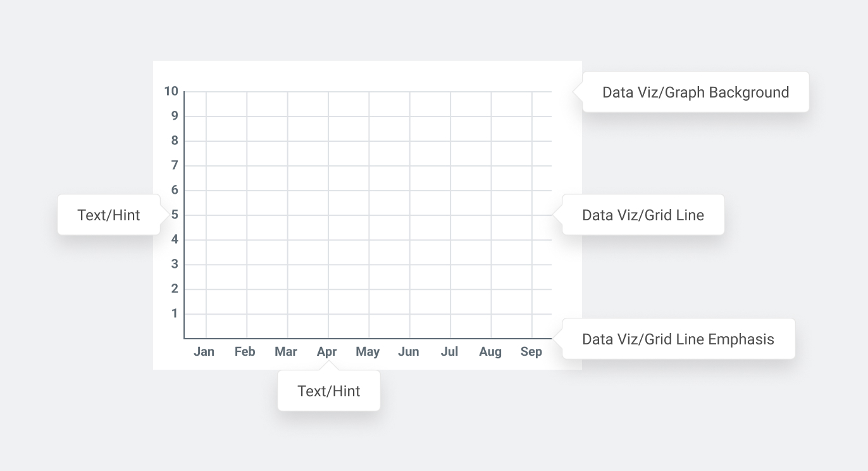Click the y-axis value 3
868x471 pixels.
coord(175,264)
